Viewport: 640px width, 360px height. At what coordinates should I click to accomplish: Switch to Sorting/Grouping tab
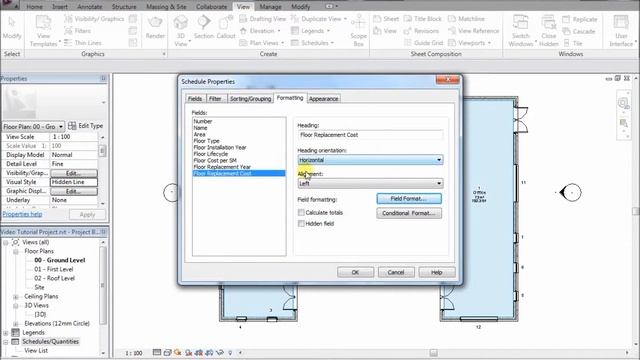tap(250, 99)
